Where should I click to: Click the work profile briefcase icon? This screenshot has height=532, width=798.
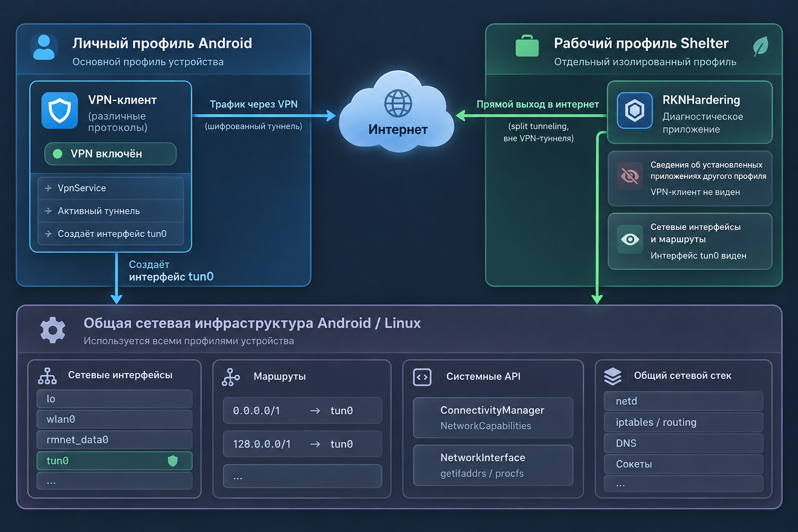(x=527, y=46)
